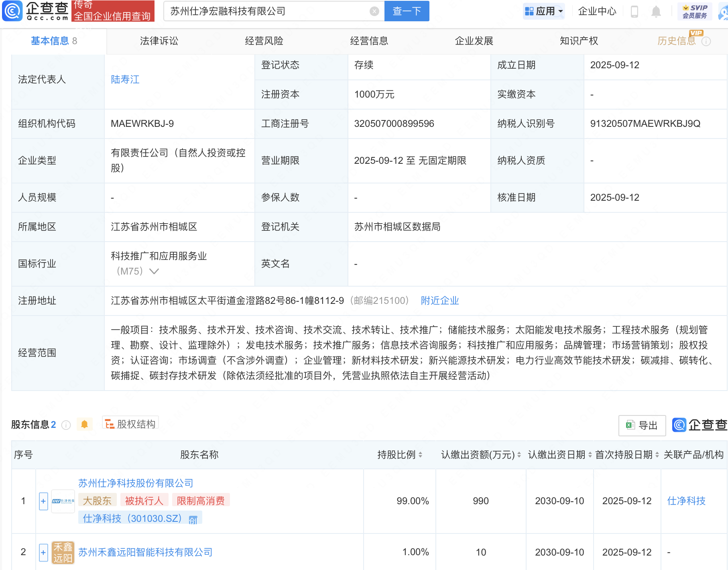Click the shareholder info bell alert icon

[x=84, y=424]
